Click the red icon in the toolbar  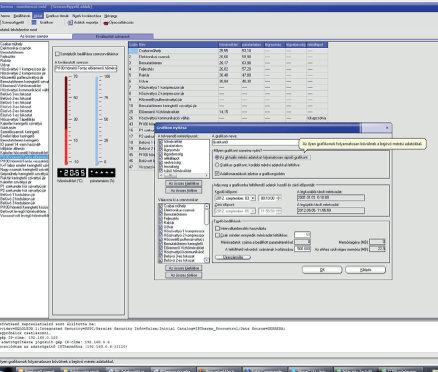tap(106, 23)
